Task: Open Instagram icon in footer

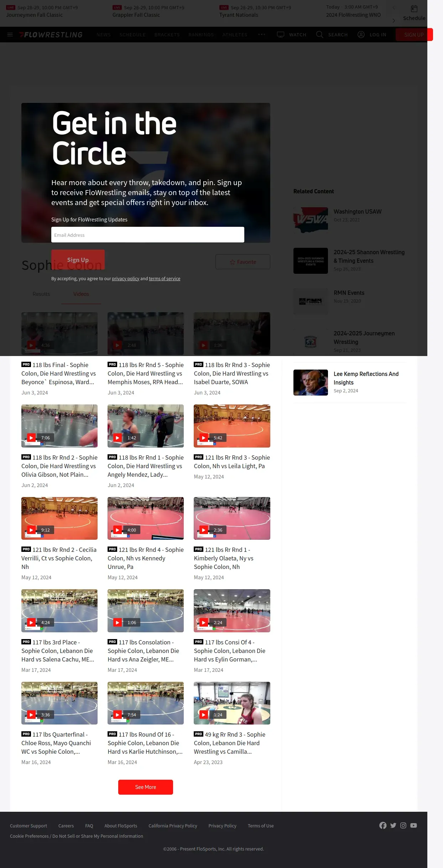Action: [403, 825]
